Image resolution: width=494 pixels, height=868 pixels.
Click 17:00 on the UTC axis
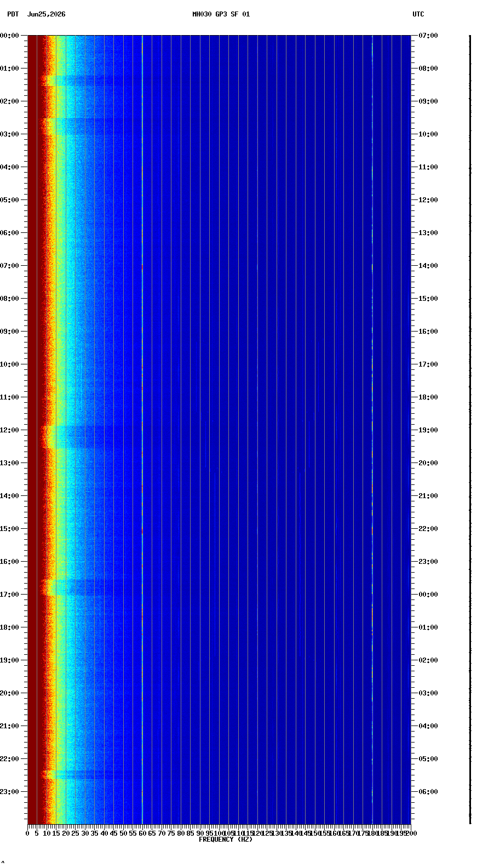pos(428,364)
